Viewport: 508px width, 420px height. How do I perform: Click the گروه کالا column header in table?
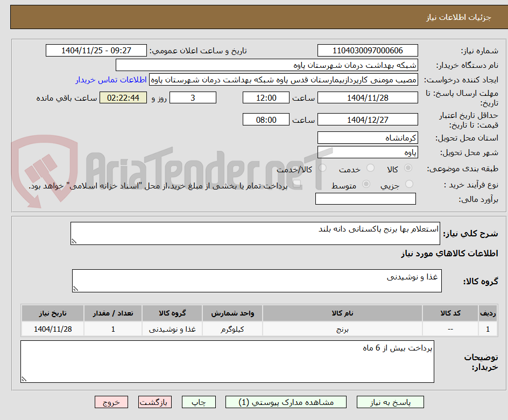pyautogui.click(x=172, y=313)
